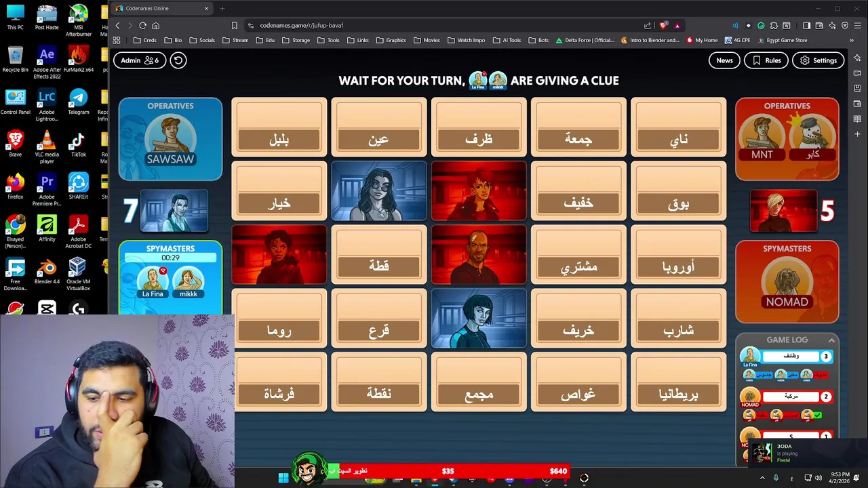Open the Settings gear button

(818, 60)
